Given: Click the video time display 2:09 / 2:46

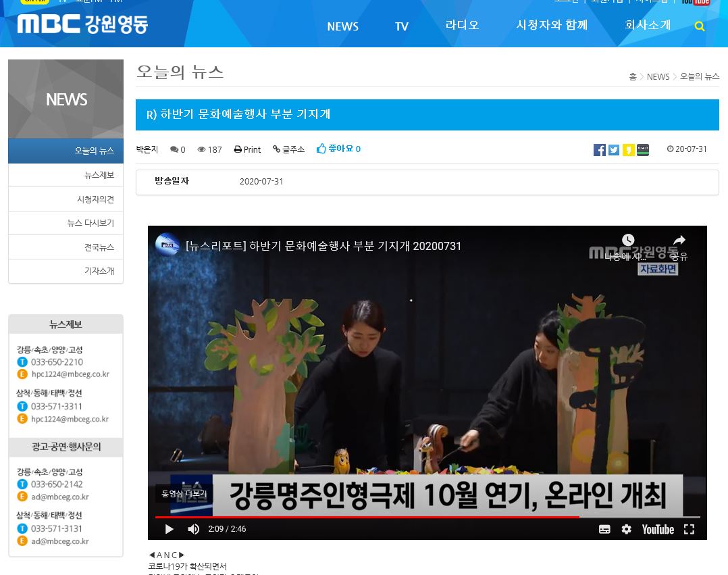Looking at the screenshot, I should (227, 529).
